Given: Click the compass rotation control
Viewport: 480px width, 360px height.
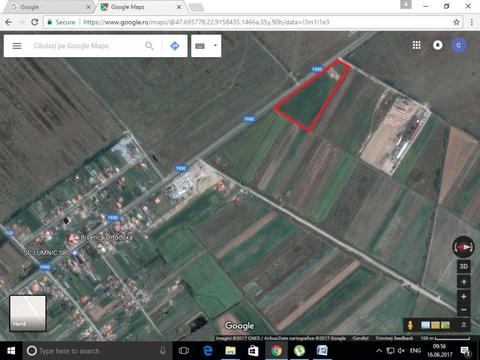Looking at the screenshot, I should 463,247.
